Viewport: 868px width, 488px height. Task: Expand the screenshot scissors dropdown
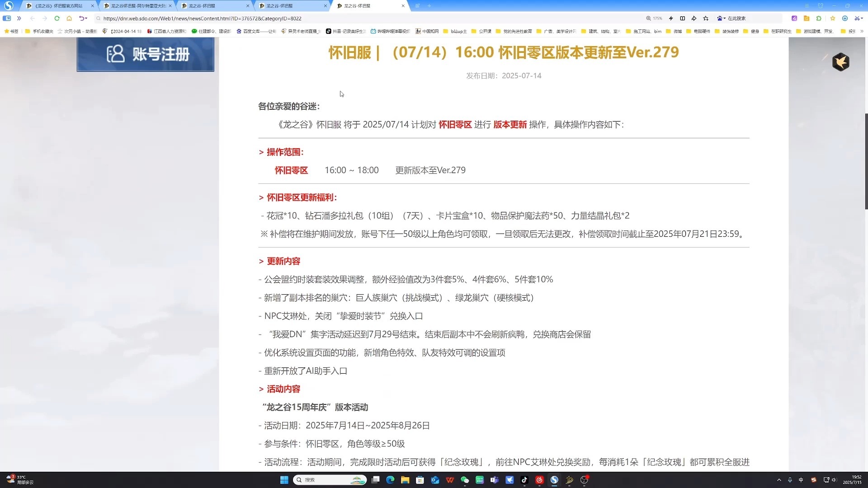tap(862, 19)
